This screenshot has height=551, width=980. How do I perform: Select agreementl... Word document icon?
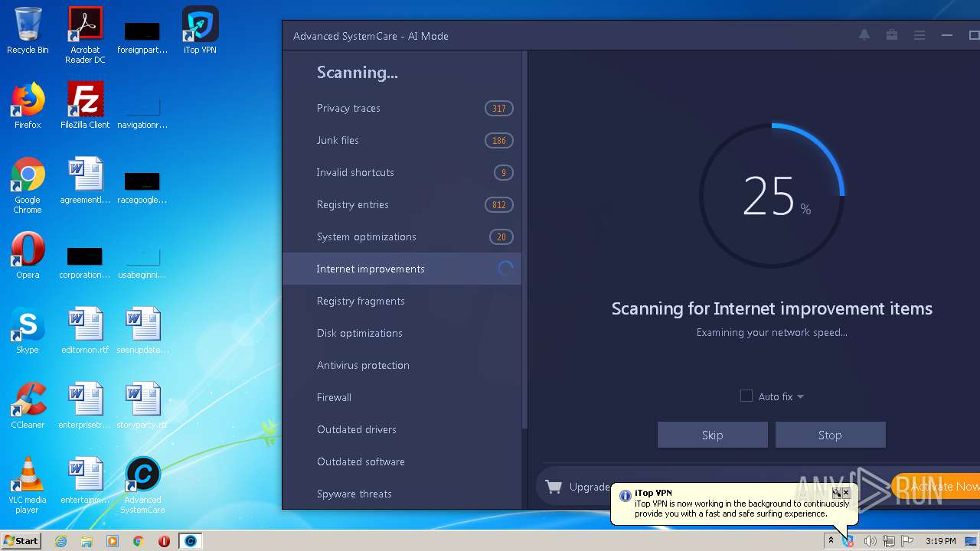click(x=85, y=181)
